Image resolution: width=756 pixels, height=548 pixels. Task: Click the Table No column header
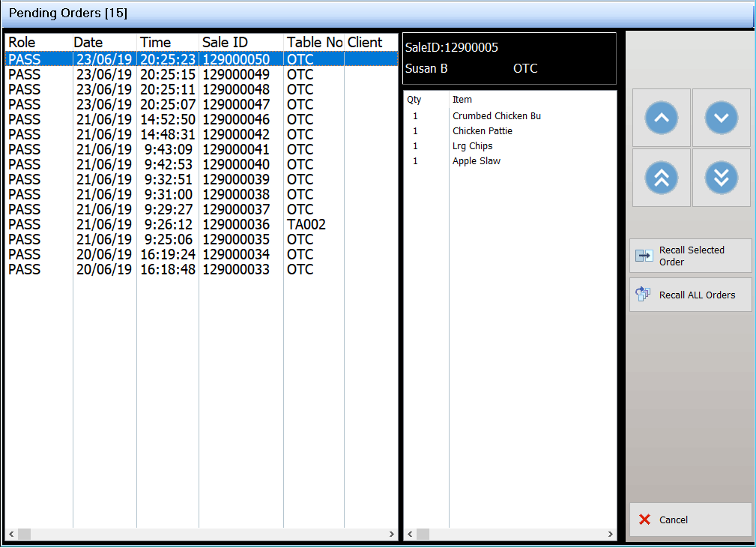313,42
